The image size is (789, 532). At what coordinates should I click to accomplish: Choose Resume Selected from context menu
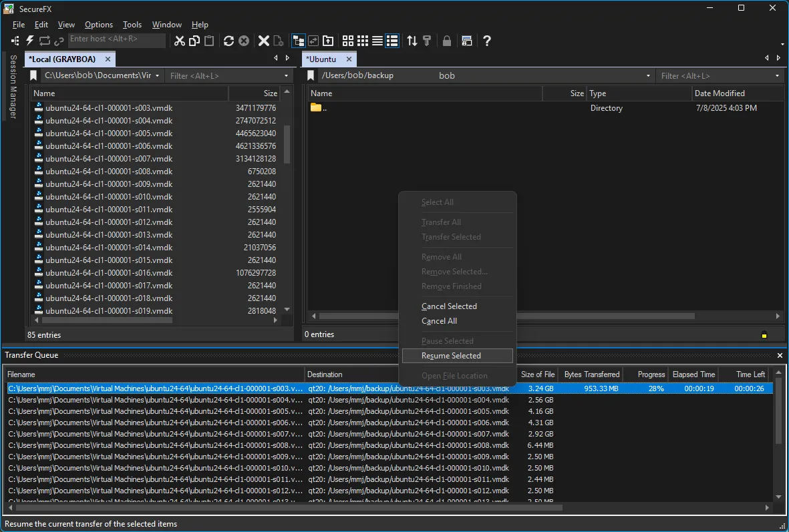[x=451, y=356]
